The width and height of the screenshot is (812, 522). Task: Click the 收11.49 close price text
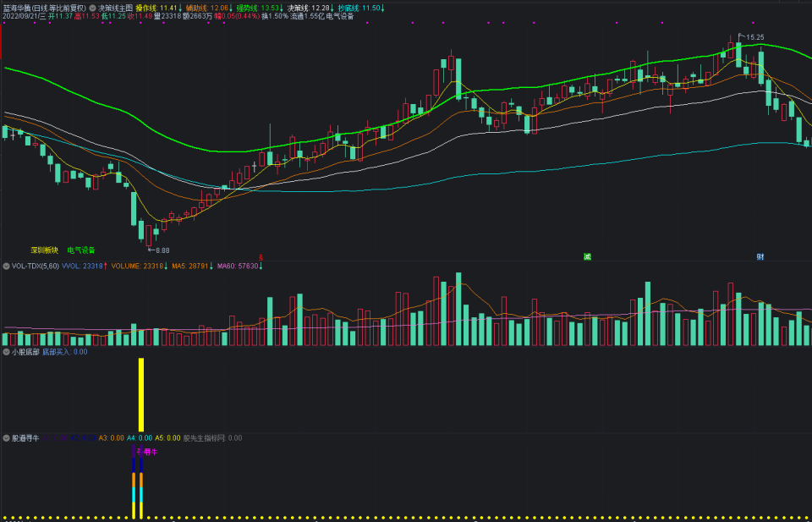[x=140, y=17]
